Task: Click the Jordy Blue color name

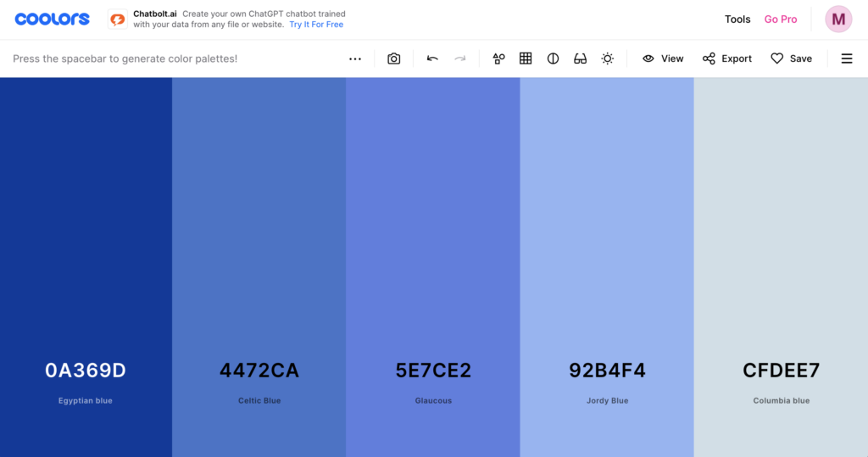Action: click(x=607, y=400)
